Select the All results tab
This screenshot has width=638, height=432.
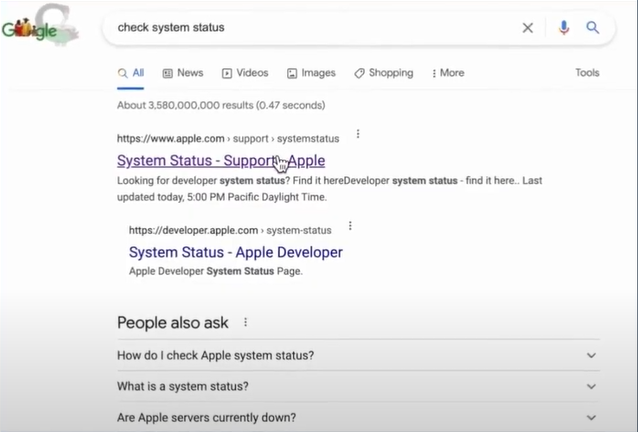click(131, 73)
